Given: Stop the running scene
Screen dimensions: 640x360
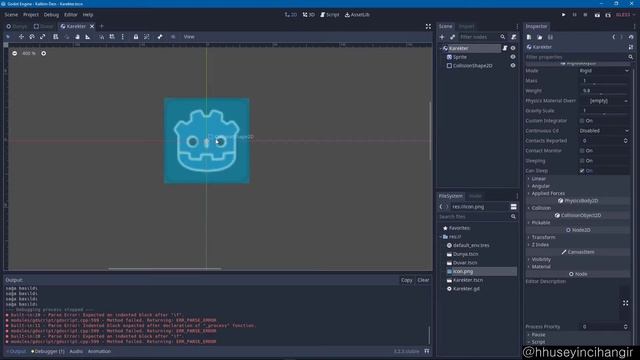Looking at the screenshot, I should (x=585, y=15).
